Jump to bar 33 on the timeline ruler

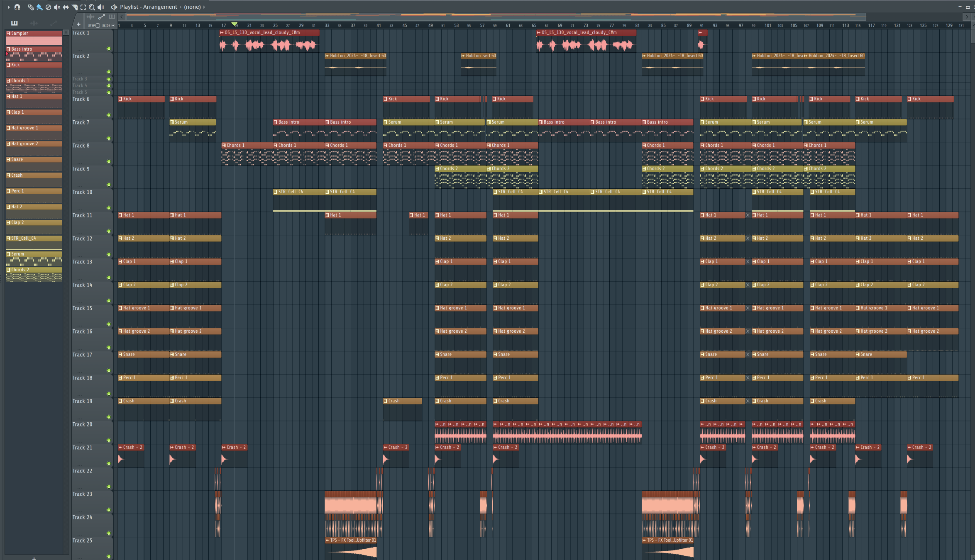pyautogui.click(x=327, y=25)
